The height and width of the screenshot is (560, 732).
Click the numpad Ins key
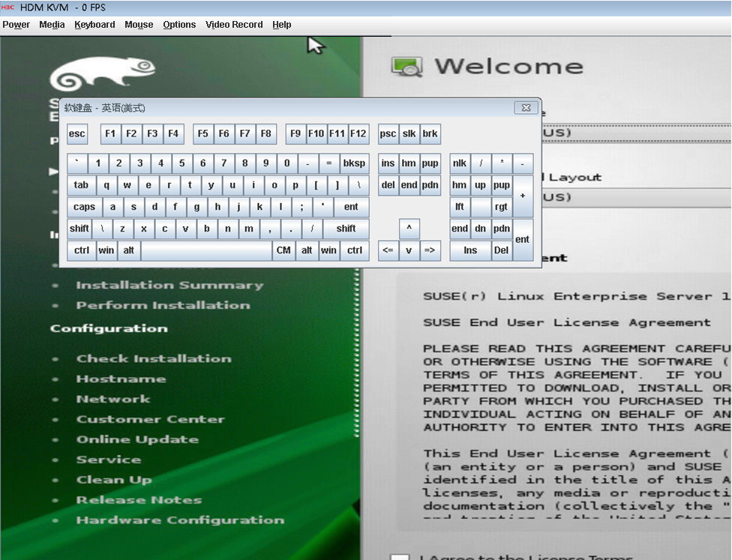point(470,250)
